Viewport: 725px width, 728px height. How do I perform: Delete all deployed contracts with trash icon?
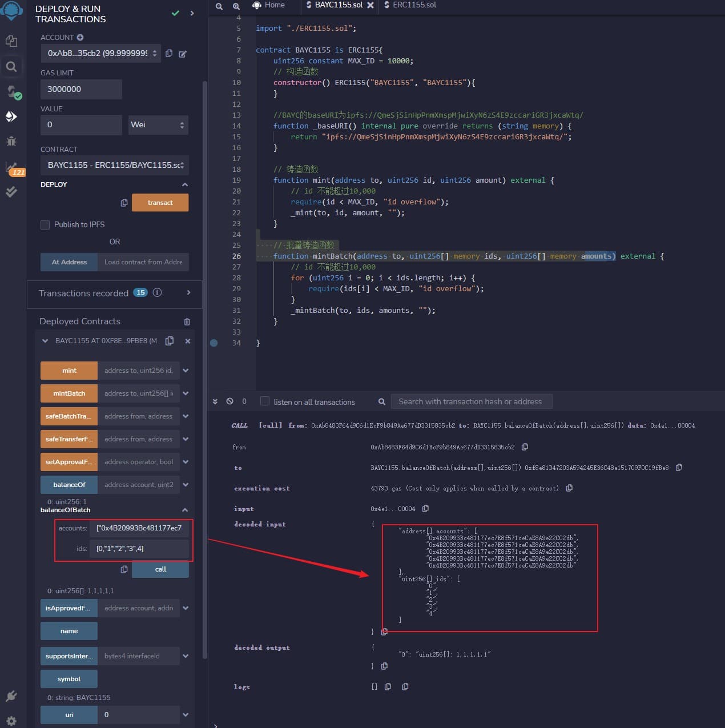click(x=187, y=322)
